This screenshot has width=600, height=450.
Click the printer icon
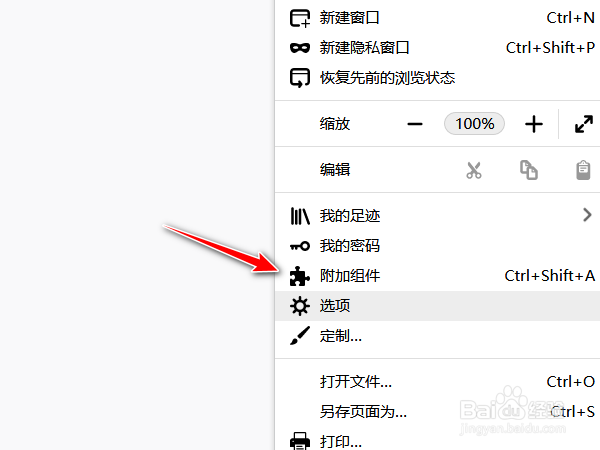click(x=300, y=441)
